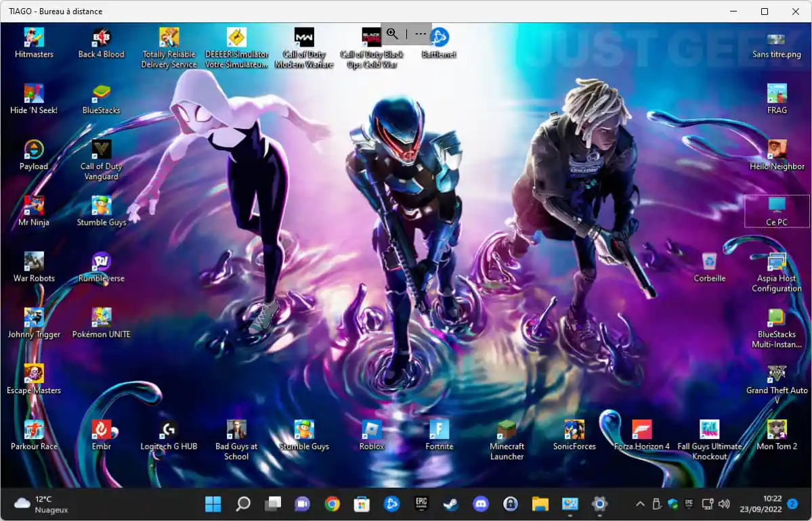Open Discord from the taskbar
Viewport: 812px width, 521px height.
pos(481,504)
